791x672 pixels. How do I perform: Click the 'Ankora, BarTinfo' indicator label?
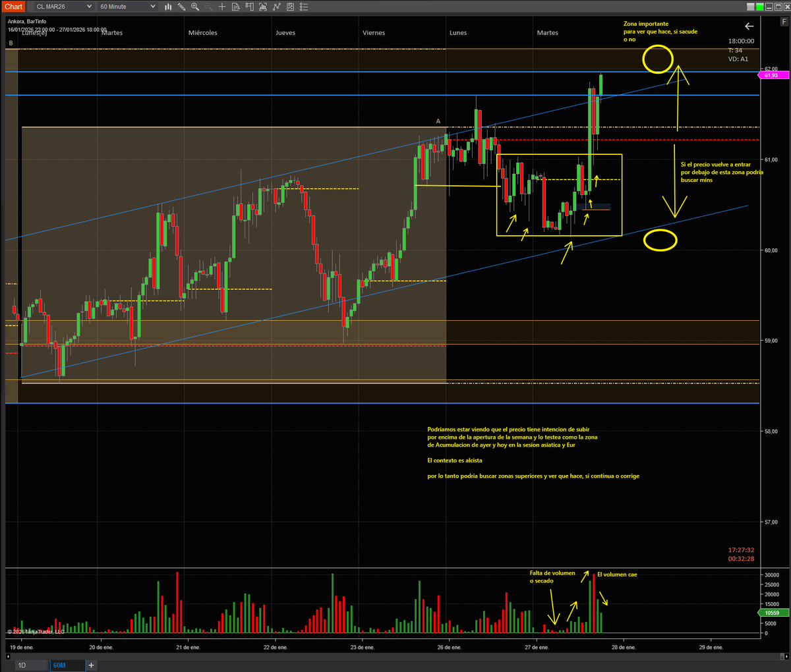pyautogui.click(x=27, y=21)
